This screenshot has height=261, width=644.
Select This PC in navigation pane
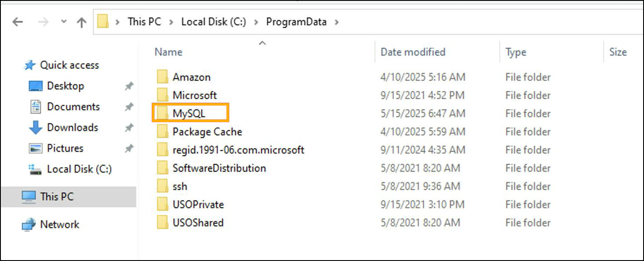(x=57, y=197)
